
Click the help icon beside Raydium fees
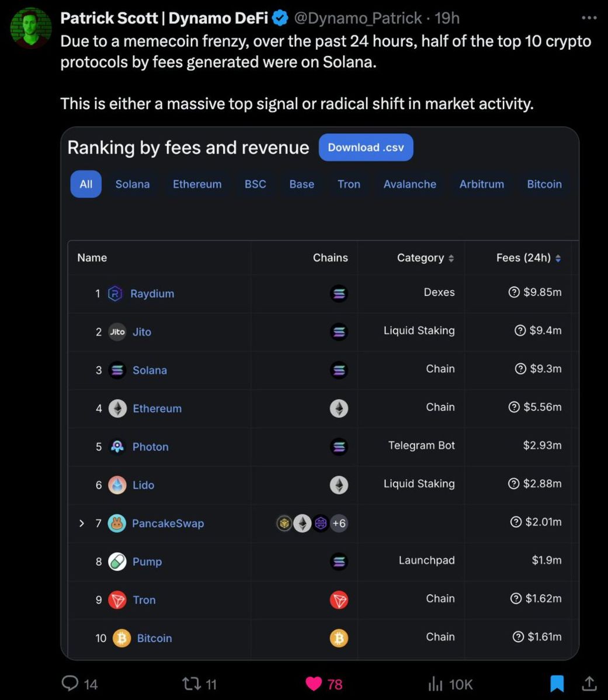click(x=514, y=292)
